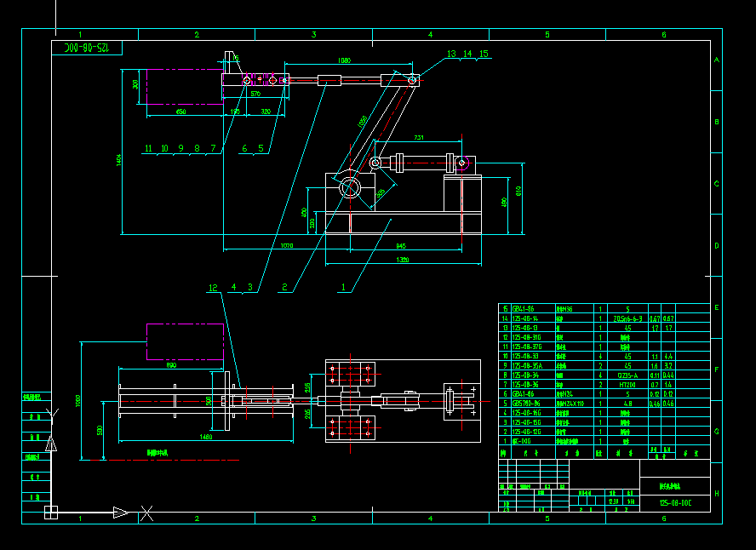Viewport: 756px width, 550px height.
Task: Select the 570 dimension text
Action: pos(255,94)
